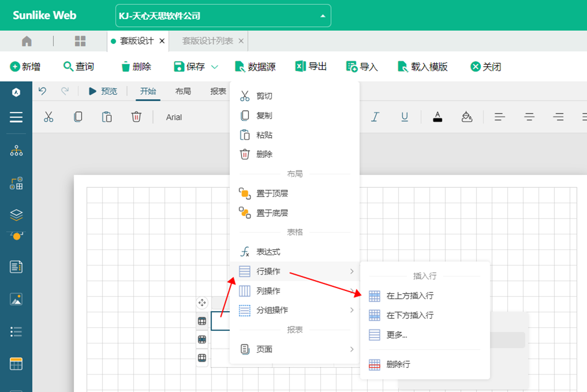The width and height of the screenshot is (587, 392).
Task: Open the 数据源 data source
Action: [255, 67]
